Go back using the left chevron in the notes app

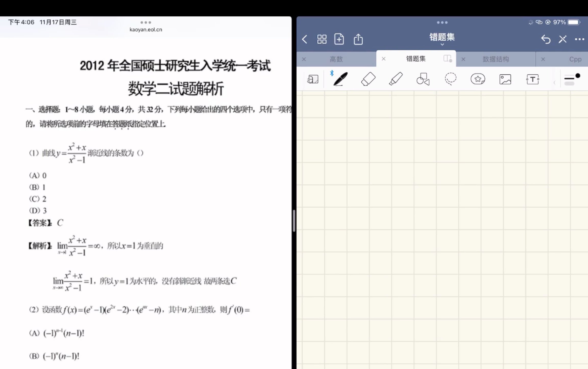[304, 39]
